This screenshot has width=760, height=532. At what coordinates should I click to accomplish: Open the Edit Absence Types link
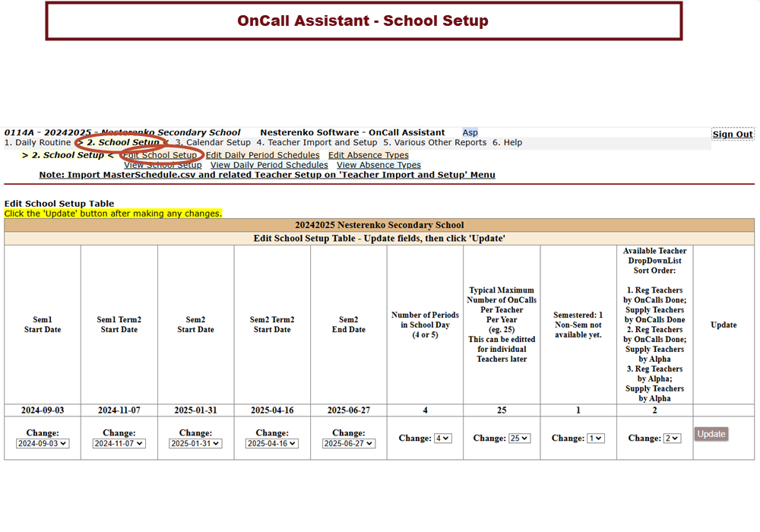(x=368, y=155)
